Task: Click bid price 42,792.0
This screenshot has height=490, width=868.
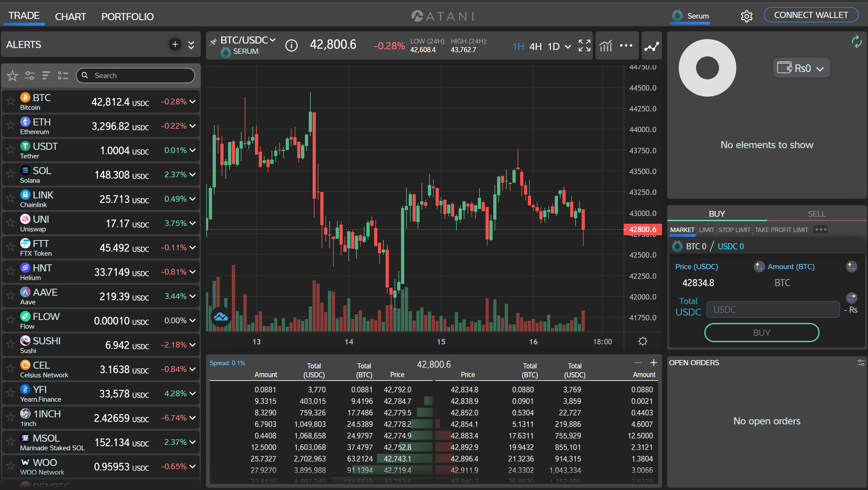Action: pyautogui.click(x=397, y=390)
